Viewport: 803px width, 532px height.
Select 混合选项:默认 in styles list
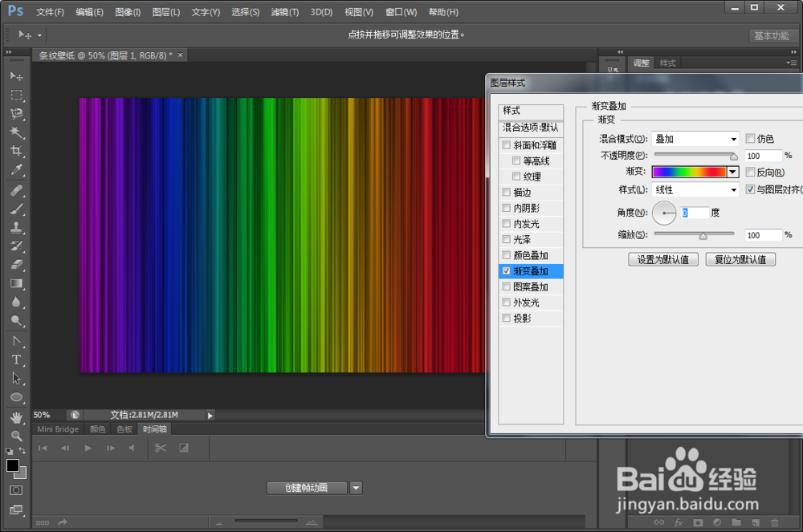531,128
